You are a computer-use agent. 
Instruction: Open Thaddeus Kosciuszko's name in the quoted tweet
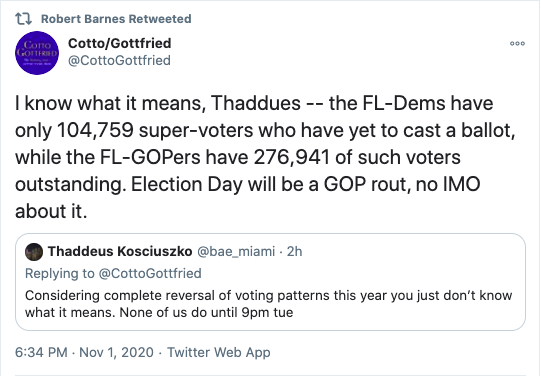pyautogui.click(x=120, y=251)
